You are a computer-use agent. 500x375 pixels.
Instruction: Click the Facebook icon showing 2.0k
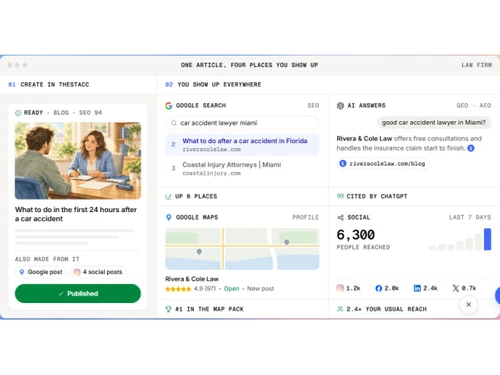(379, 288)
